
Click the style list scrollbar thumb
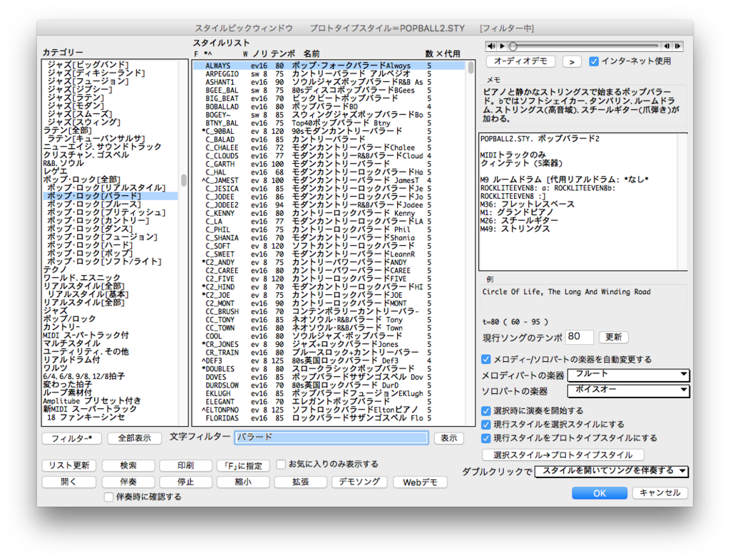click(x=471, y=68)
